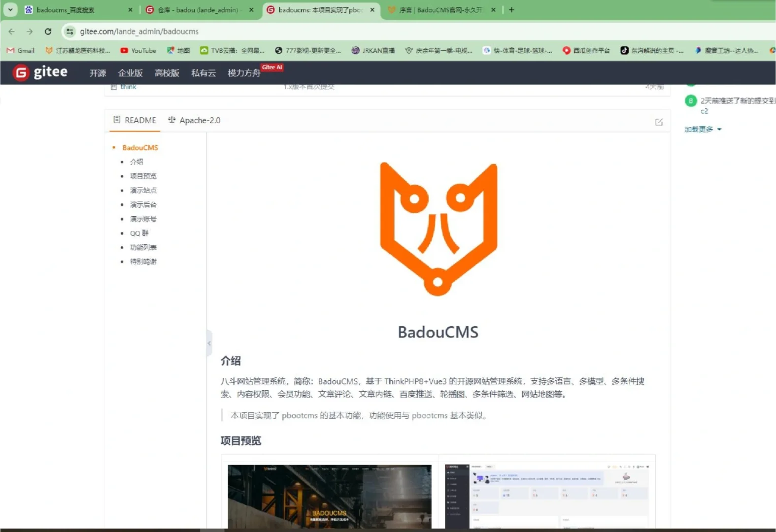Reload the page with refresh icon
The height and width of the screenshot is (532, 776).
(48, 32)
